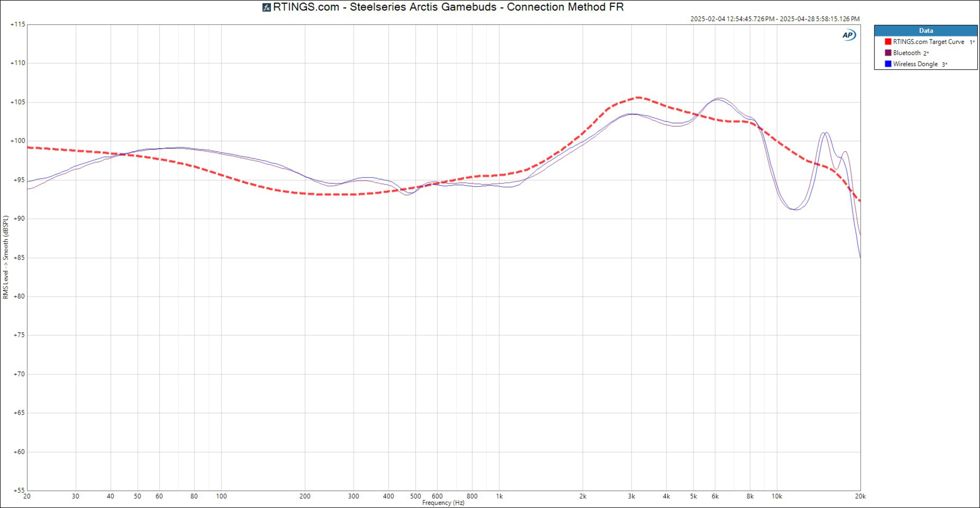Select the RTINGS.com Target Curve legend label

tap(928, 42)
